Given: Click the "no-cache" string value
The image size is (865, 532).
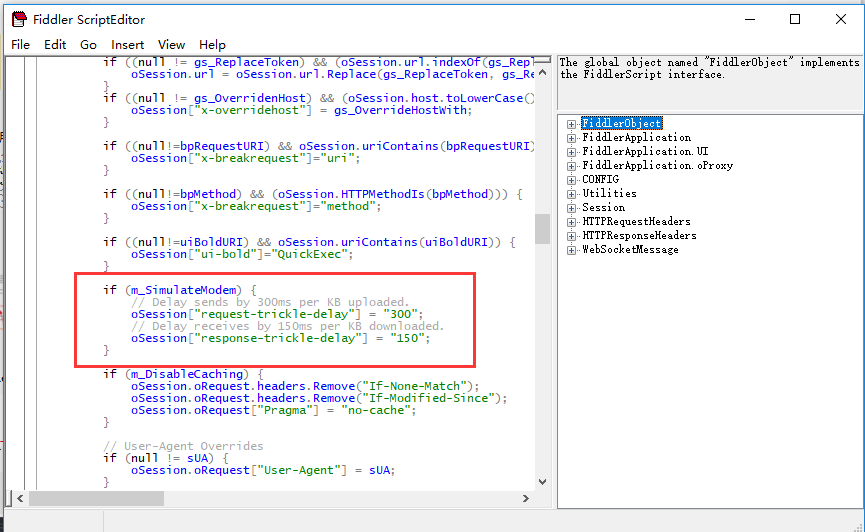Looking at the screenshot, I should pos(376,411).
